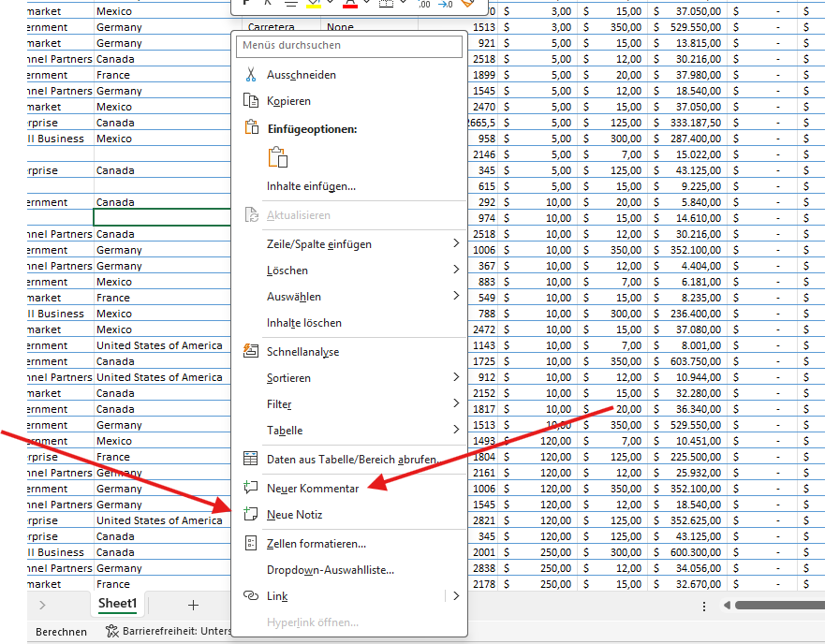Click the Barrierefreiheit icon in status bar
This screenshot has width=825, height=644.
pos(112,632)
